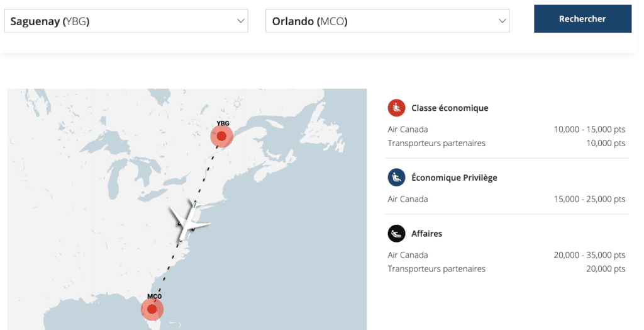Viewport: 644px width, 330px height.
Task: Click Transporteurs partenaires under Affaires
Action: pos(436,269)
